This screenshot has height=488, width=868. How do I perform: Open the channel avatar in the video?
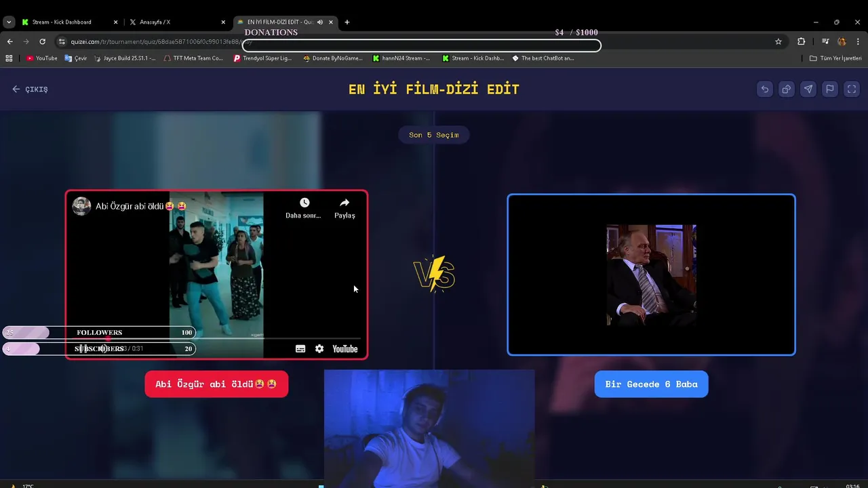click(x=81, y=206)
